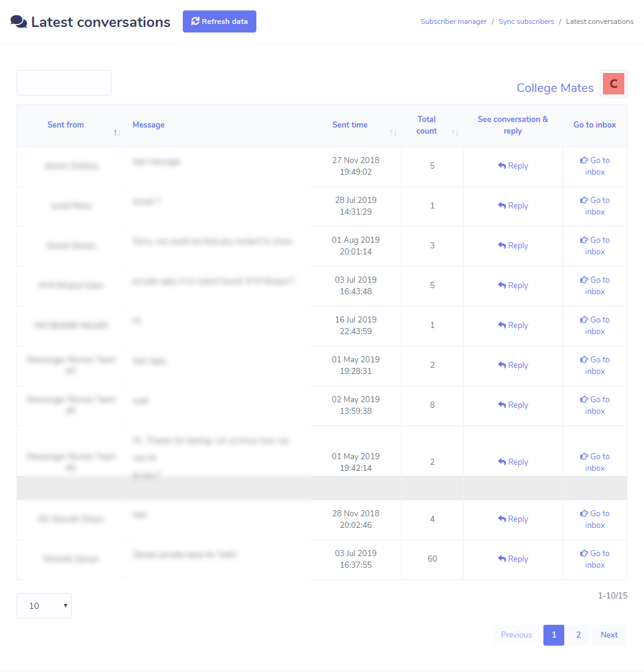Click Next to view the following page
This screenshot has height=672, width=644.
pos(608,635)
